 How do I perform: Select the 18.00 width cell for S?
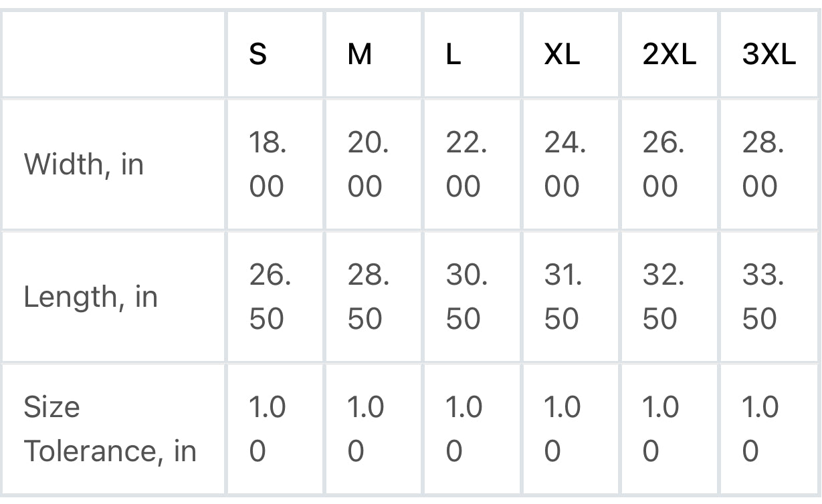pos(268,165)
